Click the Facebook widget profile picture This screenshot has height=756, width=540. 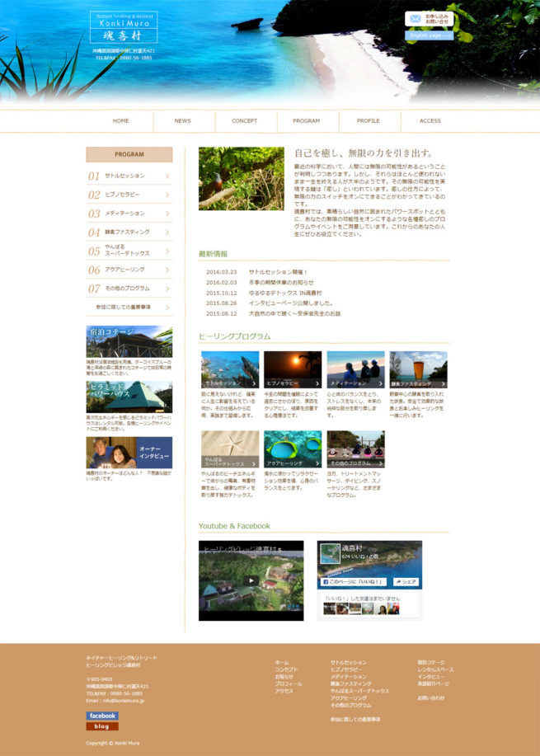(330, 553)
